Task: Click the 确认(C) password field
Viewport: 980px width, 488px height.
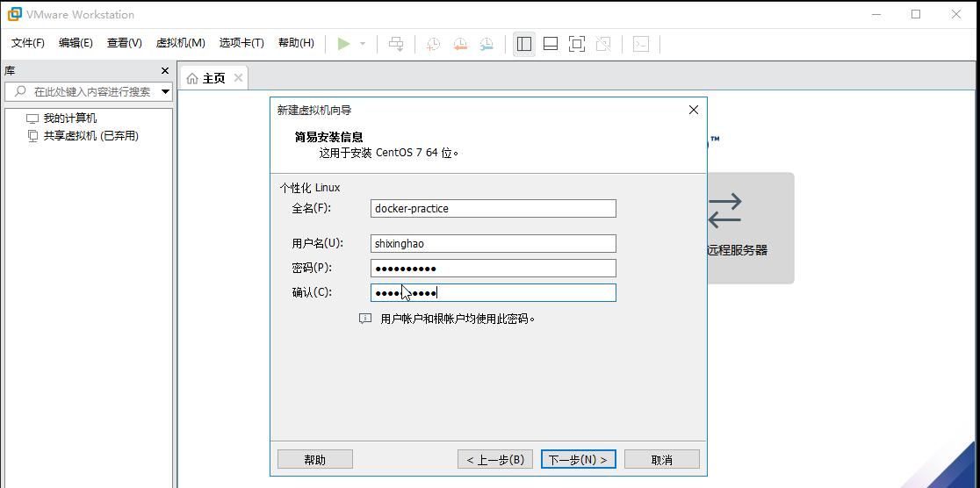Action: pos(494,292)
